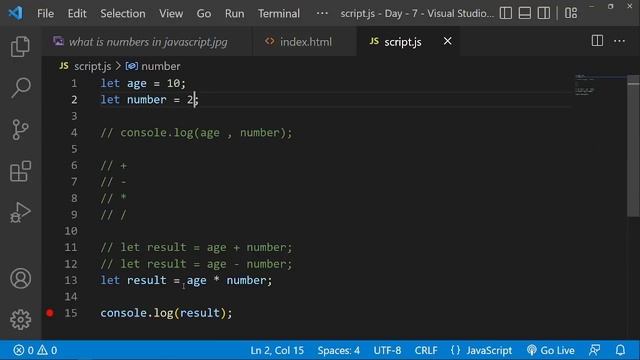
Task: Click 'let result = age * number;' line
Action: 186,280
